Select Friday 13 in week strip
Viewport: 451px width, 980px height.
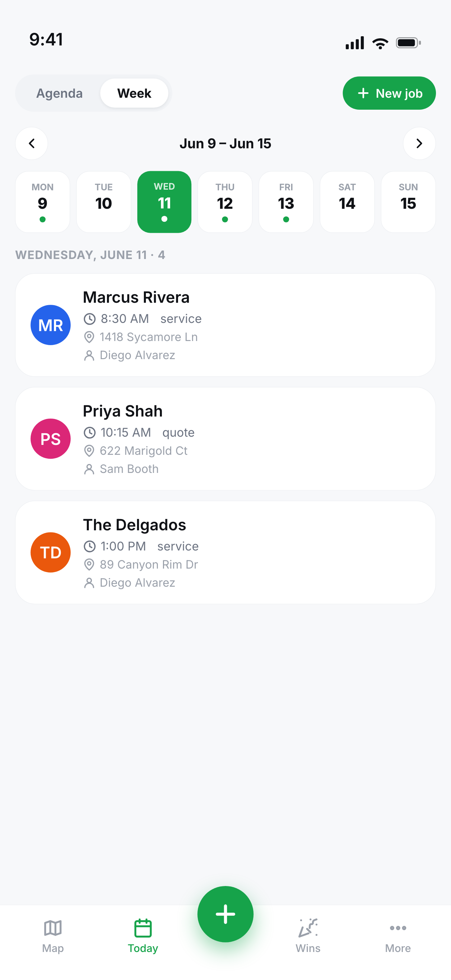pyautogui.click(x=286, y=202)
